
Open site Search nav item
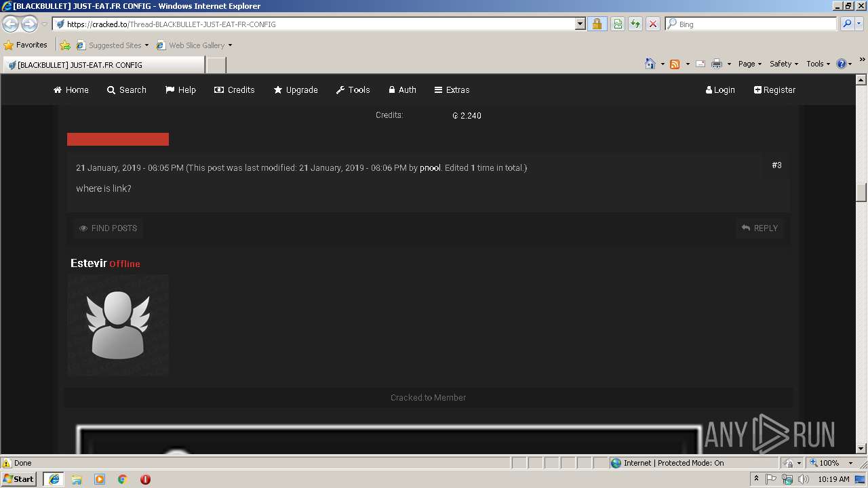click(127, 89)
